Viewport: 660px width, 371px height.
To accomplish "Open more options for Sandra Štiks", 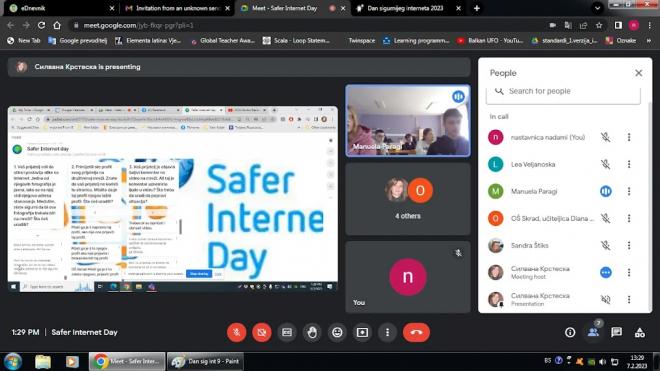I will (x=629, y=245).
